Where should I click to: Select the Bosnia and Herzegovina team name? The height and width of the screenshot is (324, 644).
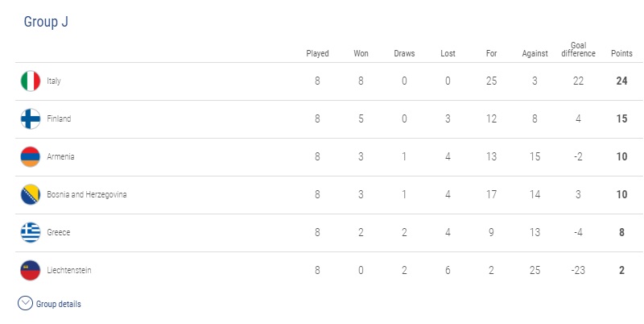coord(87,194)
